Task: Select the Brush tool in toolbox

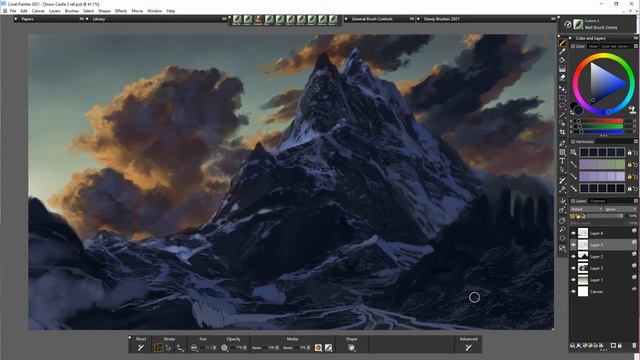Action: point(562,42)
